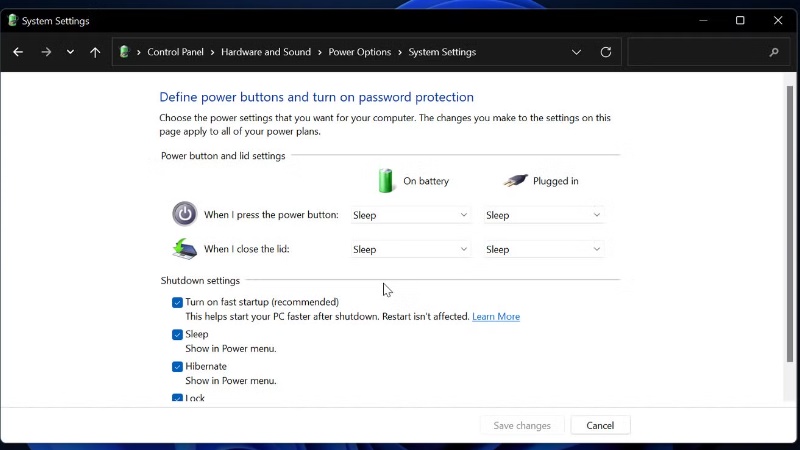Click the Plugged in plug icon
The height and width of the screenshot is (450, 800).
click(515, 181)
